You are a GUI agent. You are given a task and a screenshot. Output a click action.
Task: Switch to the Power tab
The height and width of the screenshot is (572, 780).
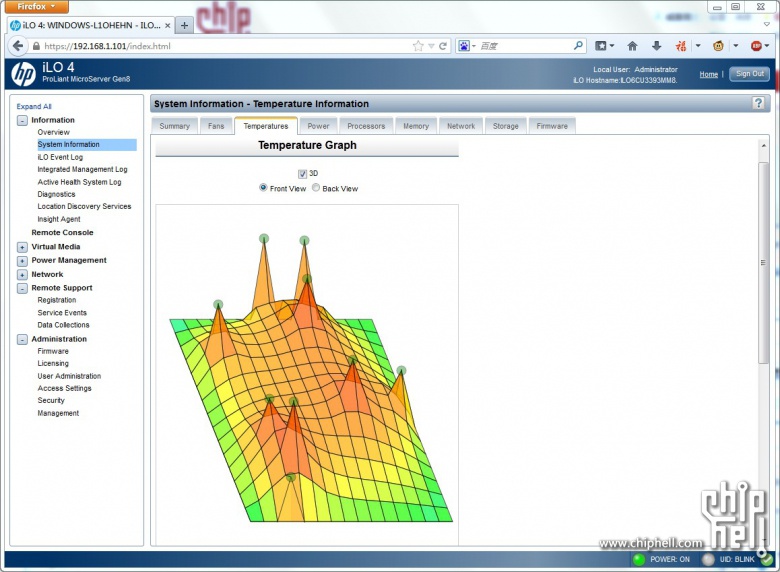tap(318, 126)
